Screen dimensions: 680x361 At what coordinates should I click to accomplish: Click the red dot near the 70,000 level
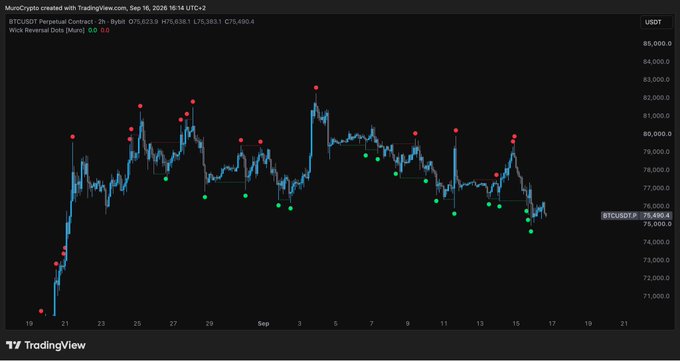41,311
